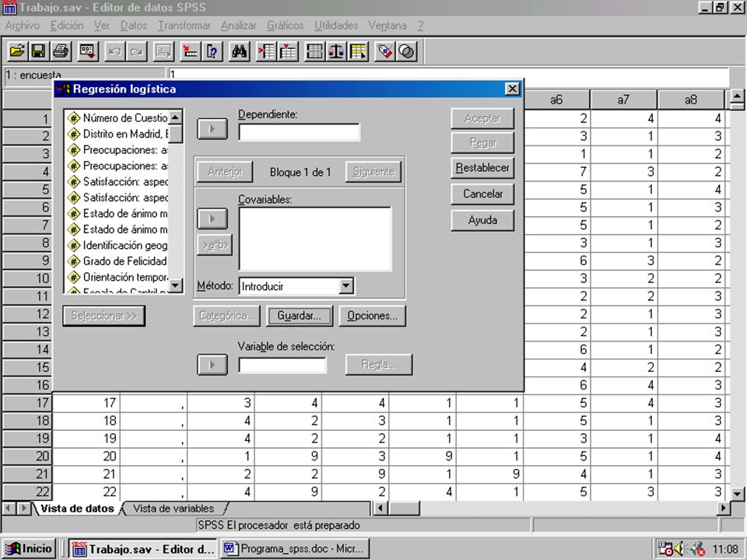
Task: Click the Find binoculars icon
Action: pyautogui.click(x=239, y=51)
